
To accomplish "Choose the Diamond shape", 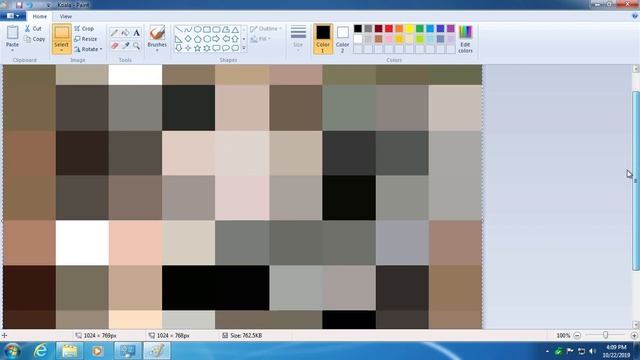I will click(x=188, y=39).
